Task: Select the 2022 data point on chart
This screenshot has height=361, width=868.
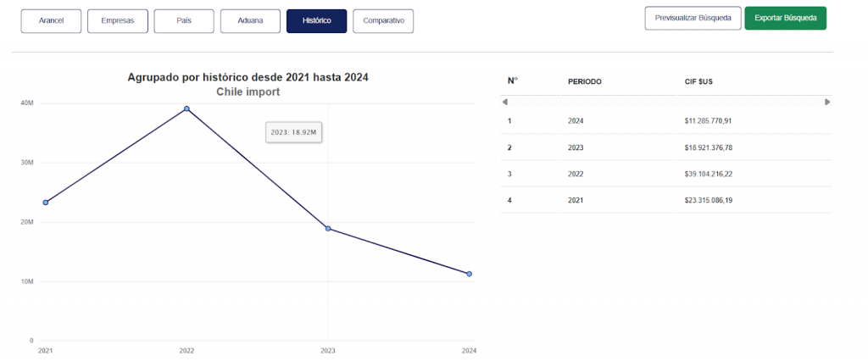Action: (x=187, y=108)
